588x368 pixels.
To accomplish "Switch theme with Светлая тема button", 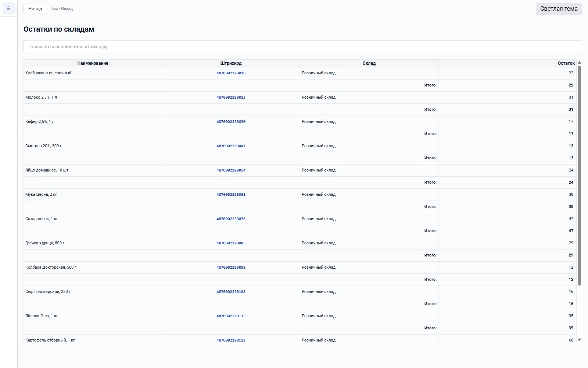I will tap(559, 8).
